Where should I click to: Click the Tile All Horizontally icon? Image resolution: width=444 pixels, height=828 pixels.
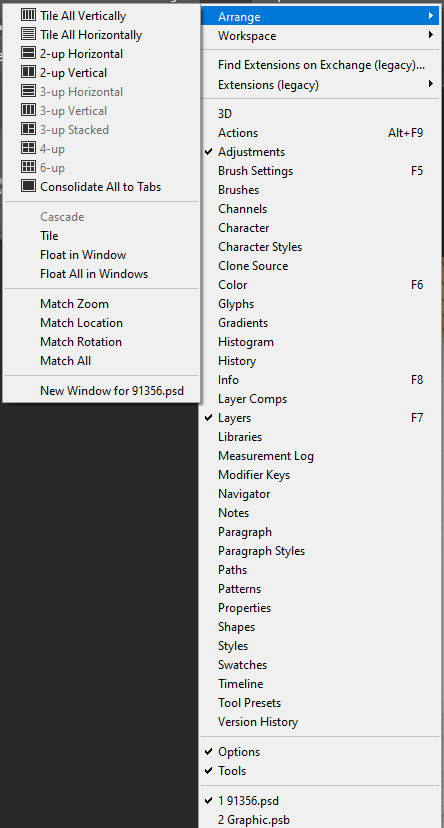pos(28,34)
